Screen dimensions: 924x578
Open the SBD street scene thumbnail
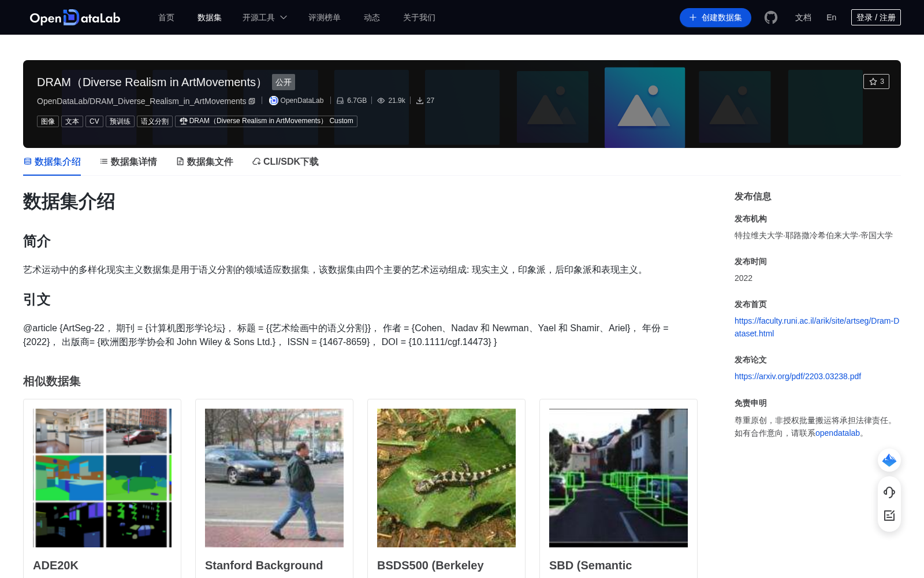coord(619,478)
